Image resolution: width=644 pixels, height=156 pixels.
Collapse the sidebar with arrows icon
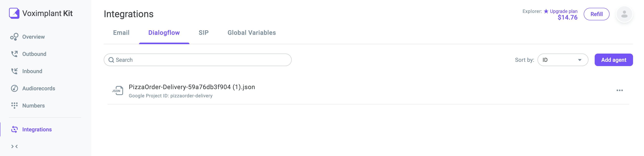click(x=14, y=146)
